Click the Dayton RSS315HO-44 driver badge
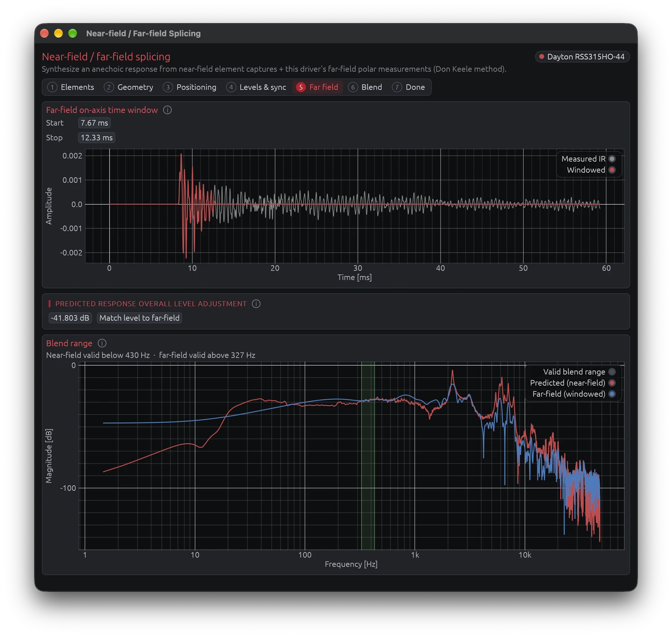The width and height of the screenshot is (672, 637). (582, 57)
